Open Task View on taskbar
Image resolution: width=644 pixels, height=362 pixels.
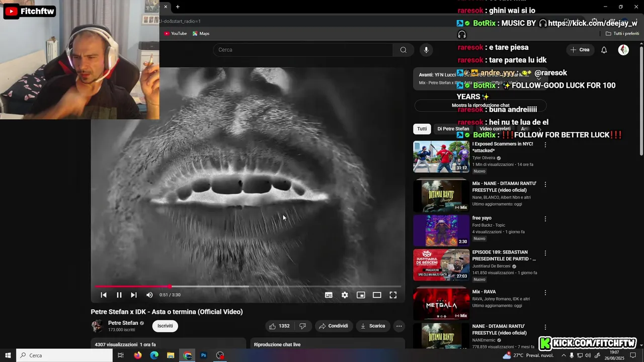point(121,355)
